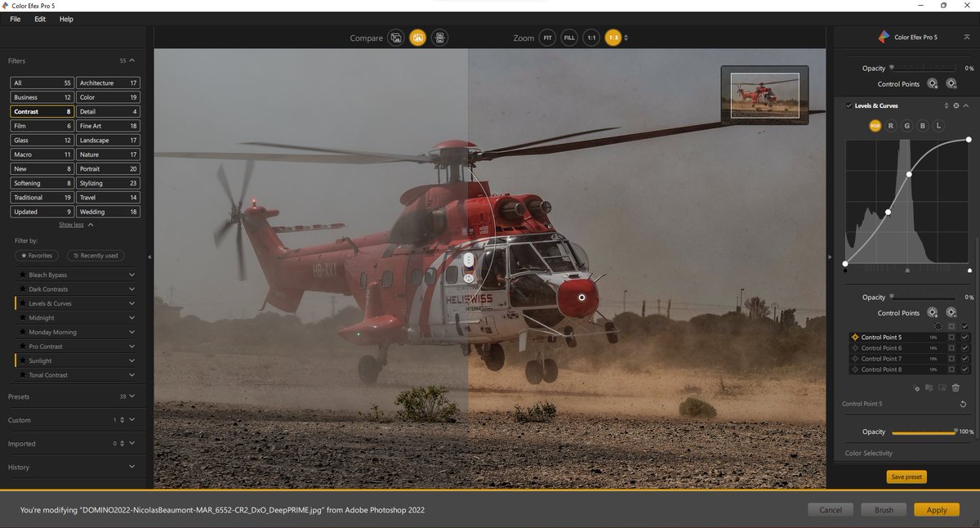Screen dimensions: 980x528
Task: Set zoom to 1:1
Action: [591, 38]
